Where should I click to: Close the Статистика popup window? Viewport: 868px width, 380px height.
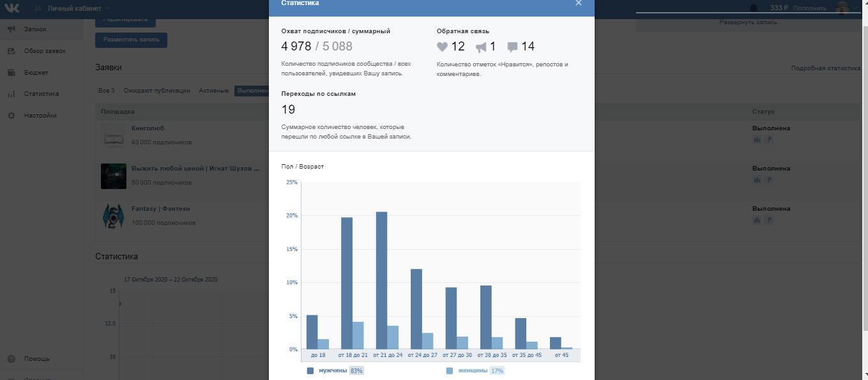click(x=578, y=3)
